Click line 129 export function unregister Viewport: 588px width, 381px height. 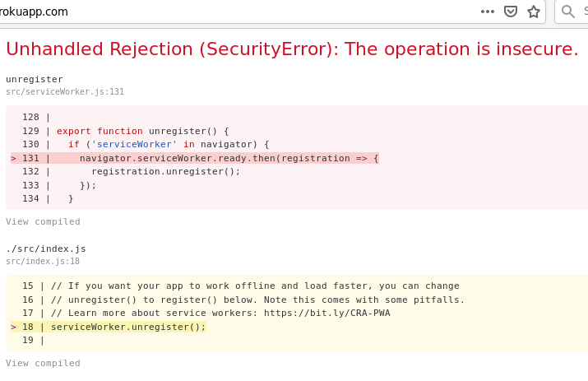coord(142,131)
